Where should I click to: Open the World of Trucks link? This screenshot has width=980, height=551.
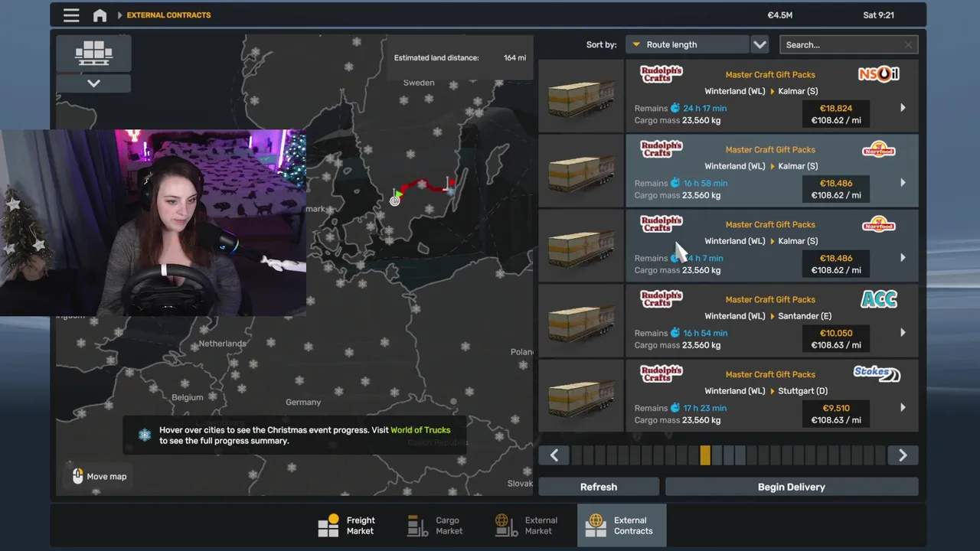420,430
